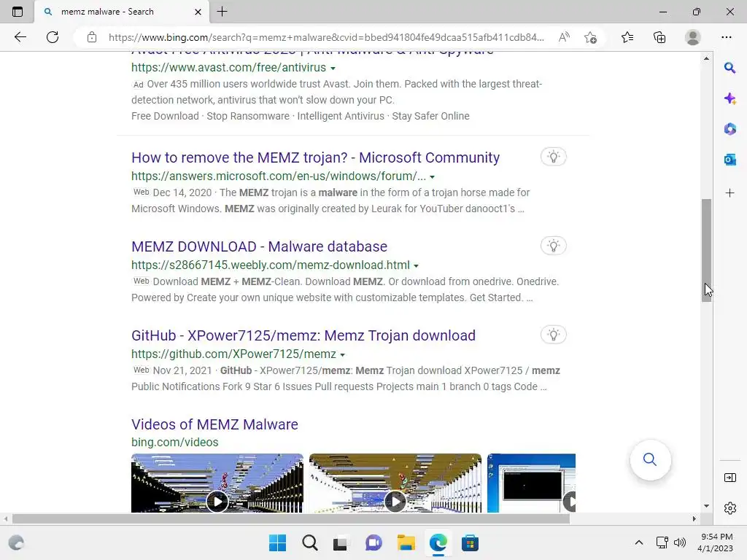Click the scroll down arrow
747x560 pixels.
pos(706,506)
